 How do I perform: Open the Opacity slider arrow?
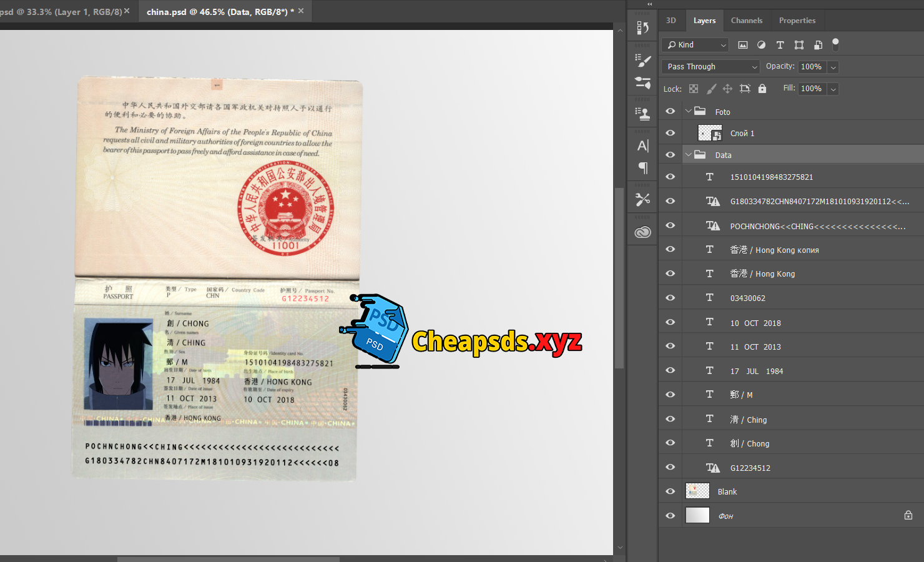pos(833,67)
